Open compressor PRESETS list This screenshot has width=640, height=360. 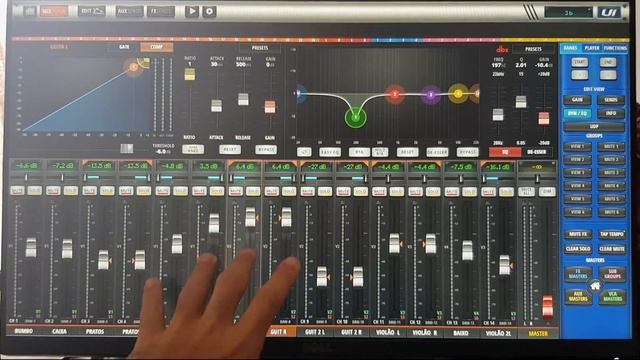pyautogui.click(x=260, y=48)
